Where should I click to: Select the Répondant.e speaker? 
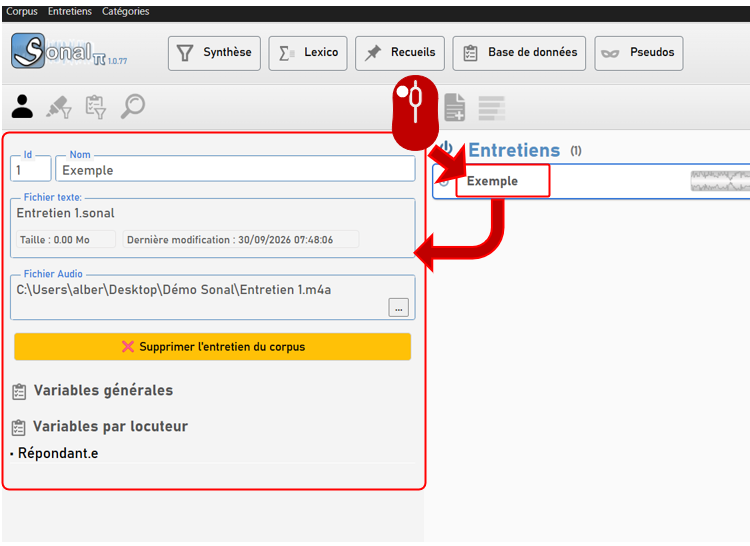(x=58, y=453)
